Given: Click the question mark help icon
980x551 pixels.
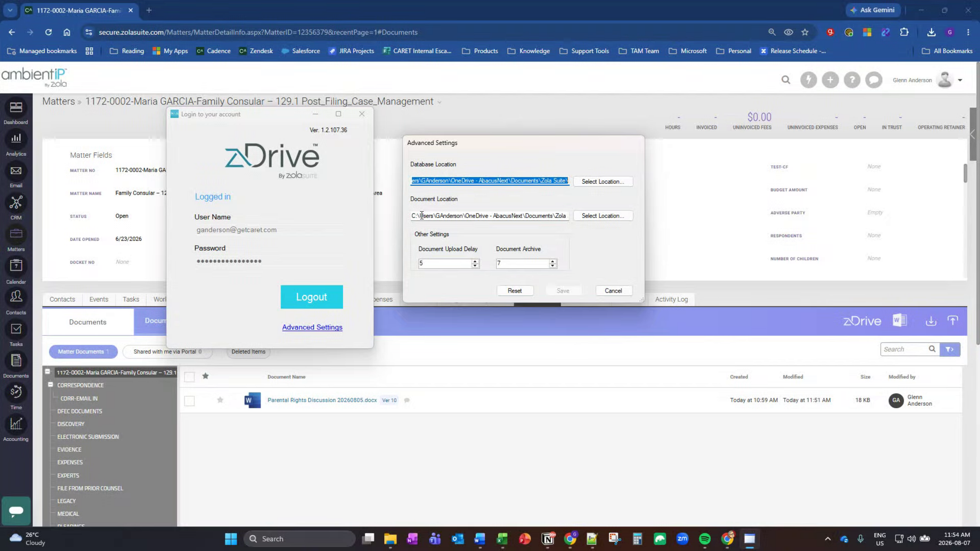Looking at the screenshot, I should (x=852, y=80).
